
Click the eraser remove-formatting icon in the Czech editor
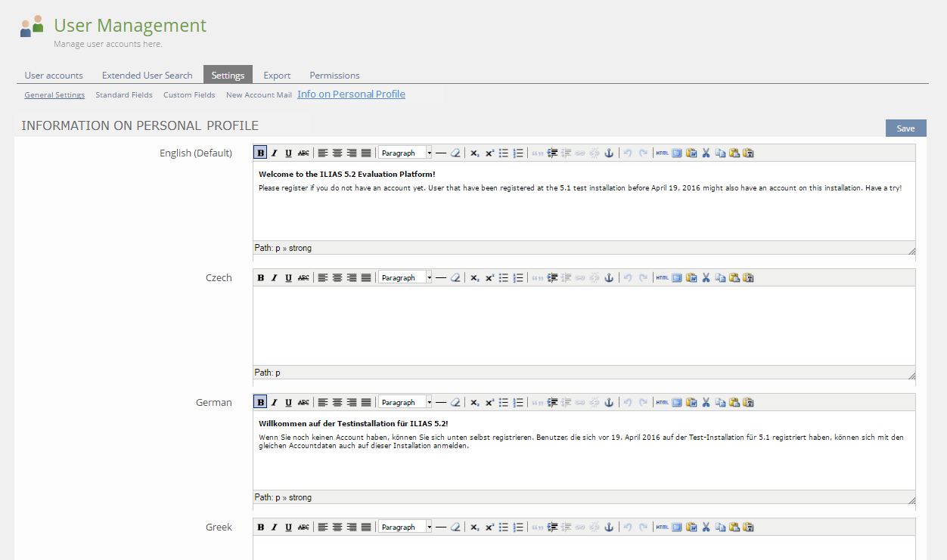(x=455, y=277)
